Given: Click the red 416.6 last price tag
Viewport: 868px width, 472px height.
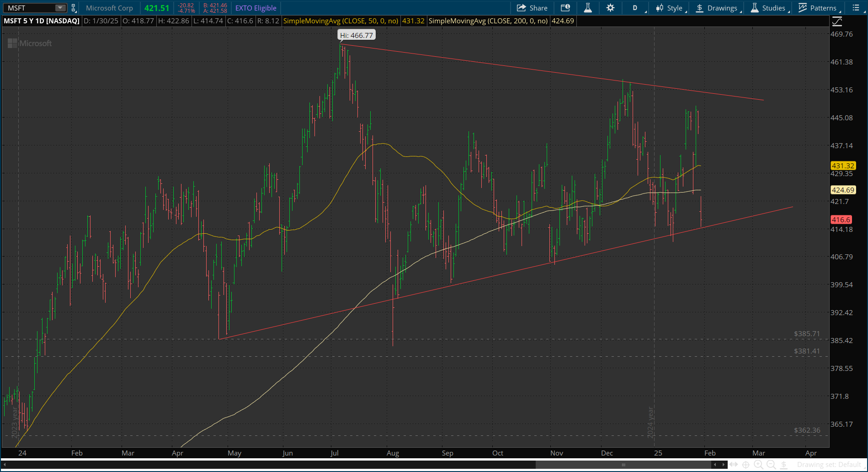Looking at the screenshot, I should click(x=841, y=220).
